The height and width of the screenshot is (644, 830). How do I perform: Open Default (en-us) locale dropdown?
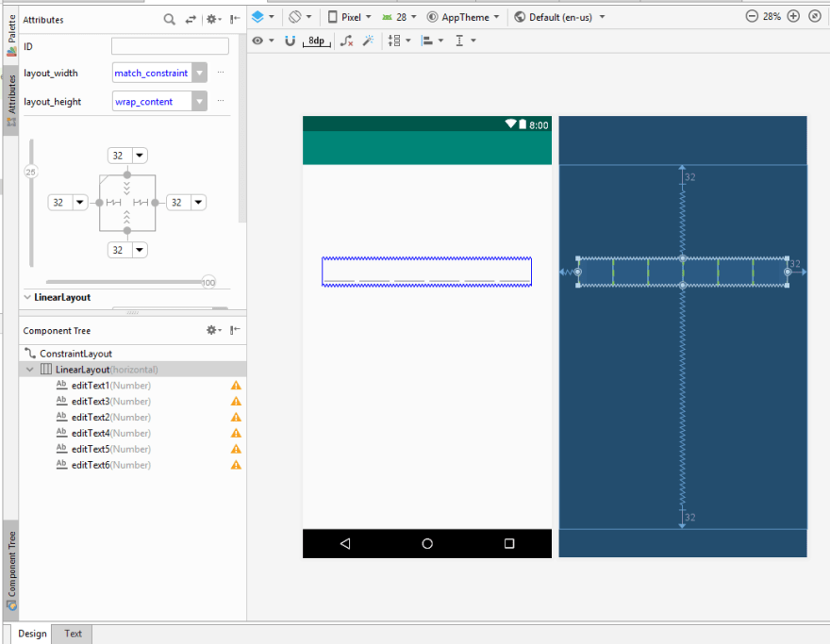coord(559,17)
